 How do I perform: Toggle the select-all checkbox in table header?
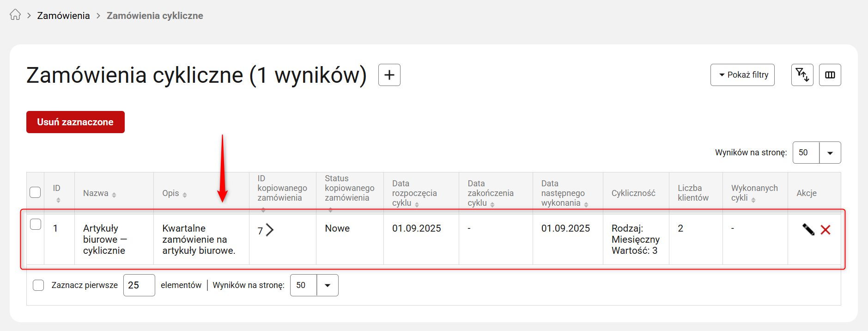point(35,192)
